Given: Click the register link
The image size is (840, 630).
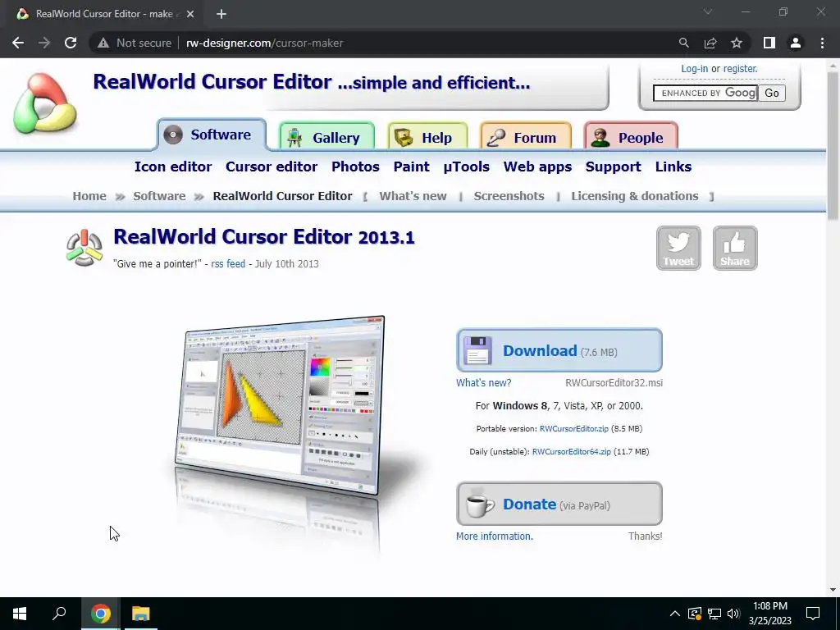Looking at the screenshot, I should click(741, 69).
